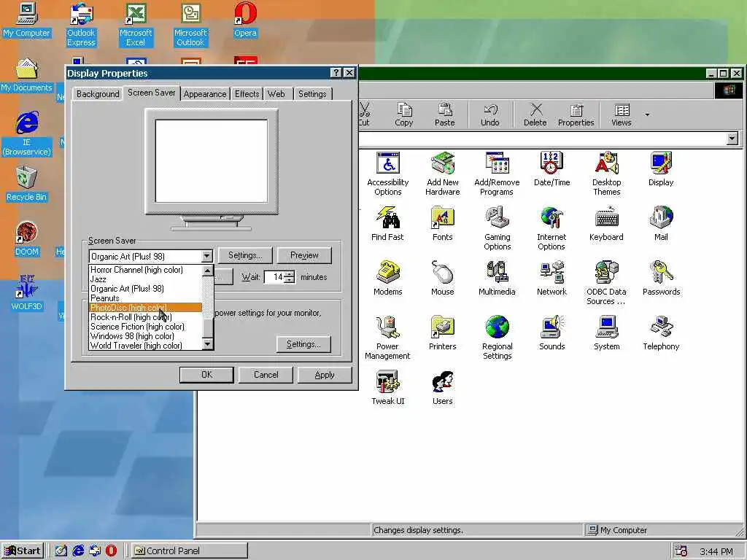This screenshot has width=747, height=560.
Task: Open the Start menu
Action: click(x=23, y=551)
